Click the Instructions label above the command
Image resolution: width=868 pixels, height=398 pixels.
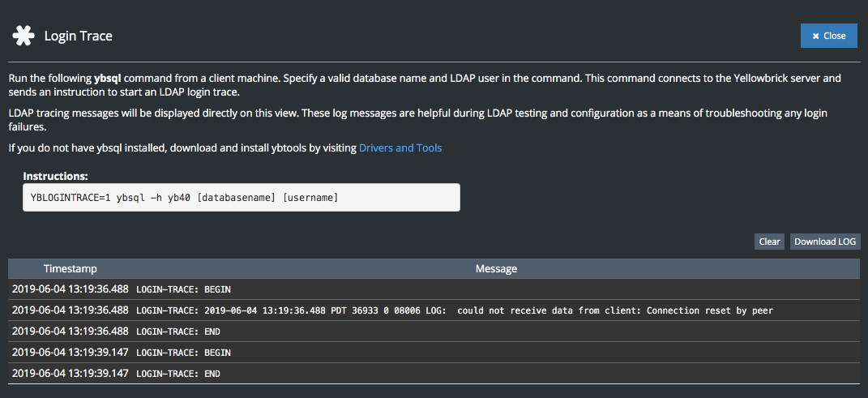[x=55, y=176]
